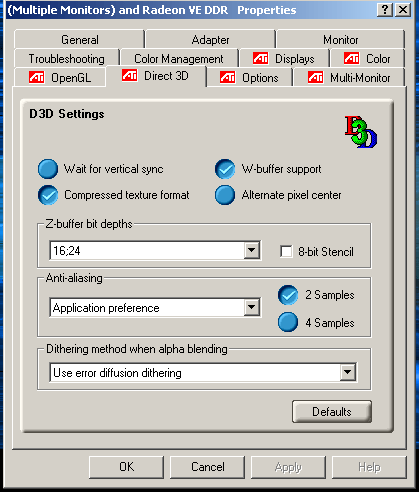
Task: Click the ATI icon on Direct 3D tab
Action: pyautogui.click(x=129, y=75)
